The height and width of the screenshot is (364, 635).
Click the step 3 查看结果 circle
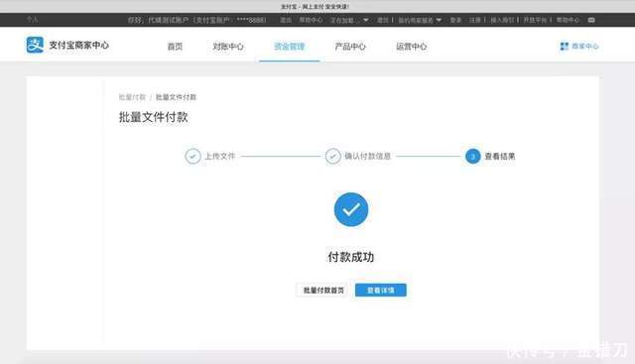pyautogui.click(x=472, y=157)
